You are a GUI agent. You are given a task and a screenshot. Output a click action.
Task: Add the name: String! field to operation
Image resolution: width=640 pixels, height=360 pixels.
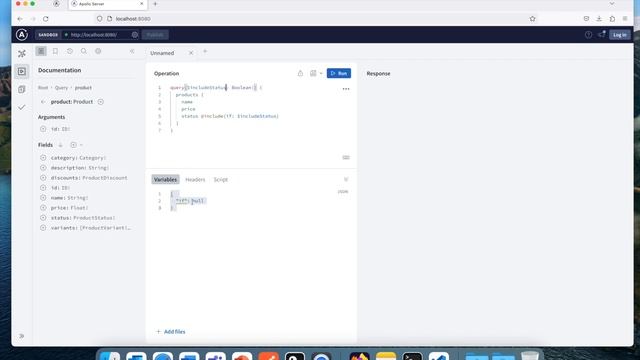43,198
